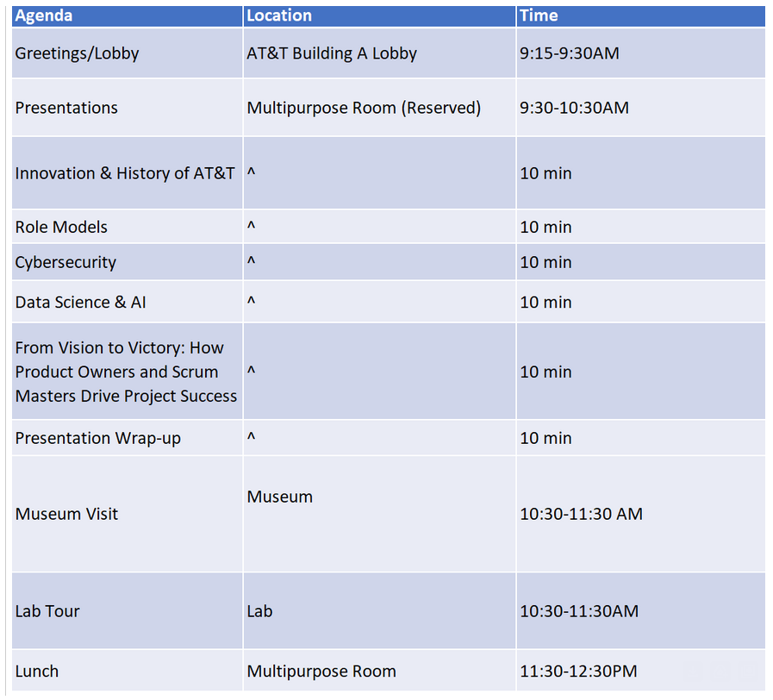Viewport: 773px width, 700px height.
Task: Click the Lab location cell
Action: click(x=379, y=610)
